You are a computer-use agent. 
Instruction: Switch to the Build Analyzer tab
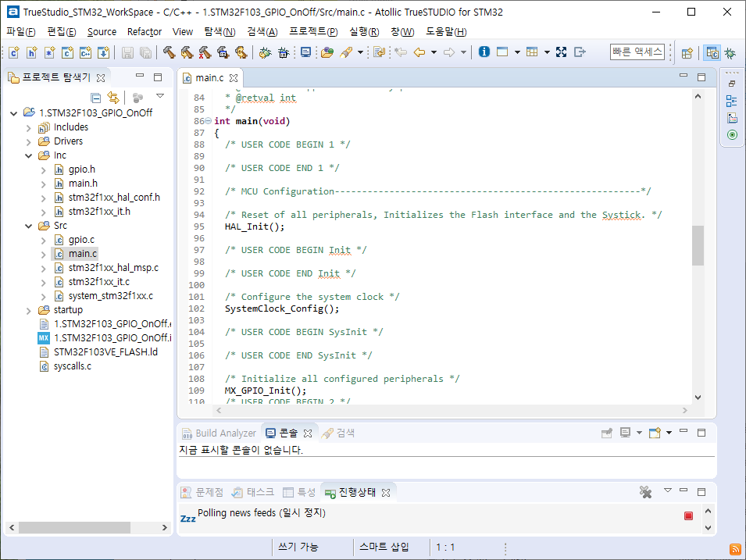(x=220, y=433)
